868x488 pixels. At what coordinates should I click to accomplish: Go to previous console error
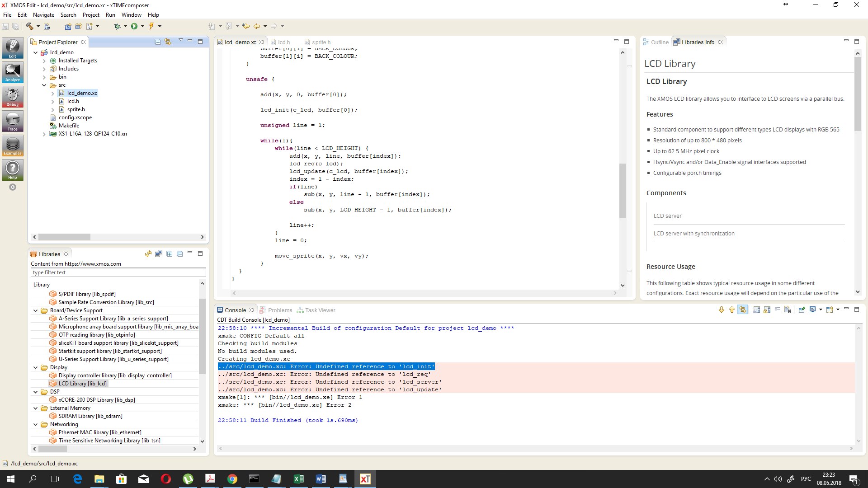[x=731, y=310]
